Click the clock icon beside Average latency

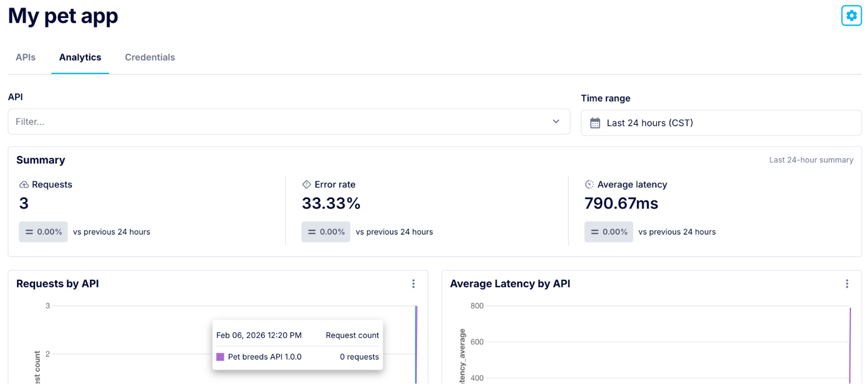589,184
